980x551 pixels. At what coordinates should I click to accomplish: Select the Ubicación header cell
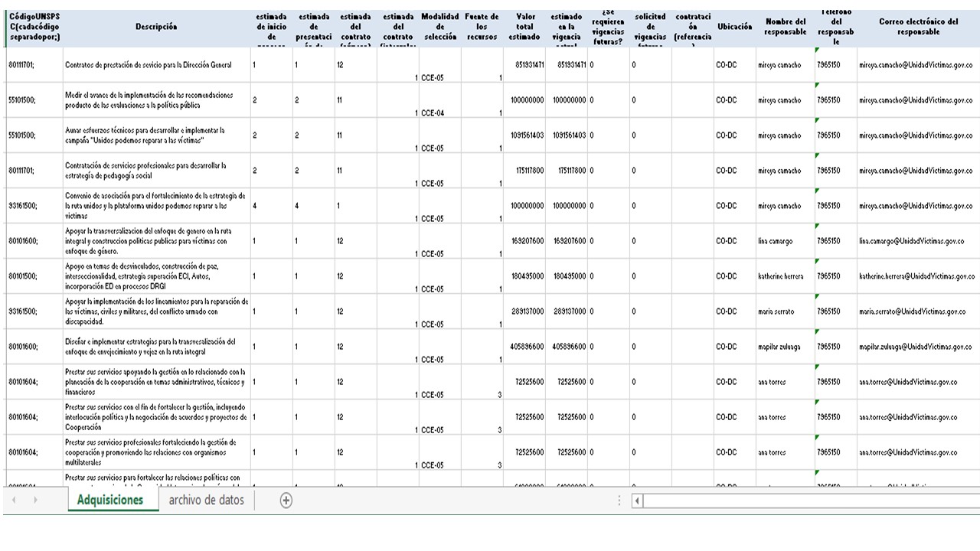734,28
